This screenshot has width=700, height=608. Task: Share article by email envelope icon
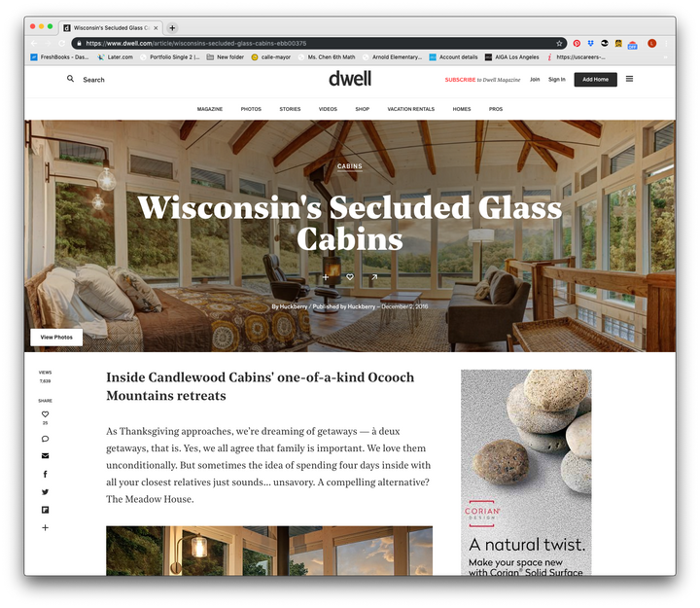click(45, 456)
